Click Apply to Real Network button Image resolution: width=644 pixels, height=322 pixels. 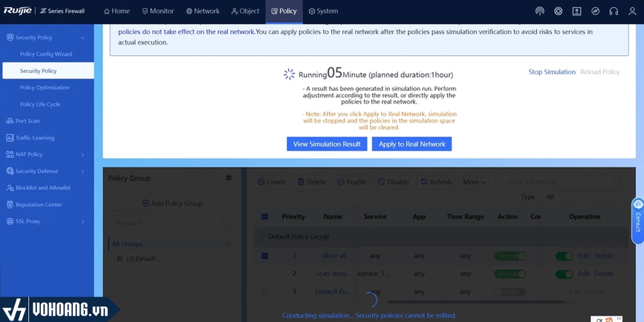pos(412,144)
